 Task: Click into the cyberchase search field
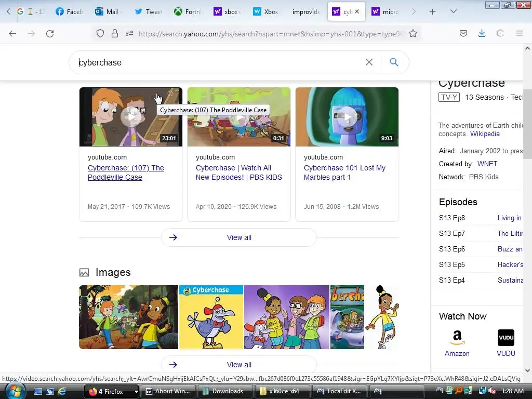pyautogui.click(x=217, y=62)
